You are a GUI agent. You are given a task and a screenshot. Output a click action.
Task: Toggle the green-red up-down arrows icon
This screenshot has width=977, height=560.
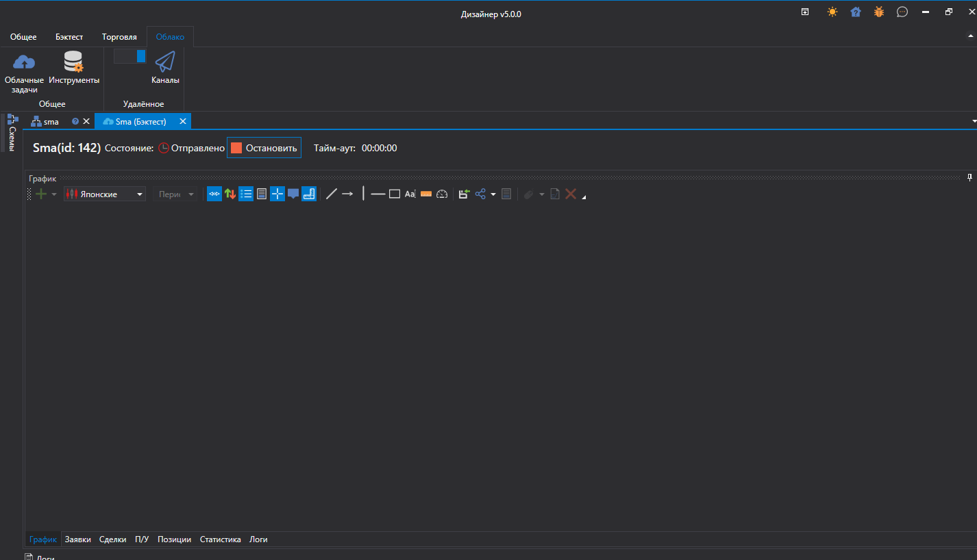click(x=230, y=194)
